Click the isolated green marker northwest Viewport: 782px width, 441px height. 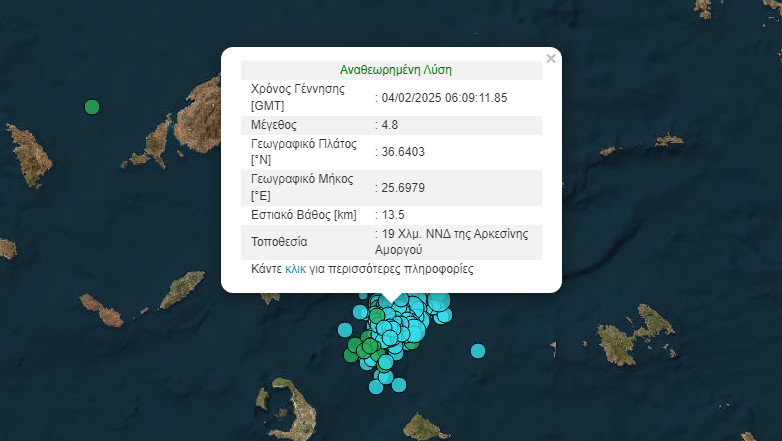pos(92,107)
